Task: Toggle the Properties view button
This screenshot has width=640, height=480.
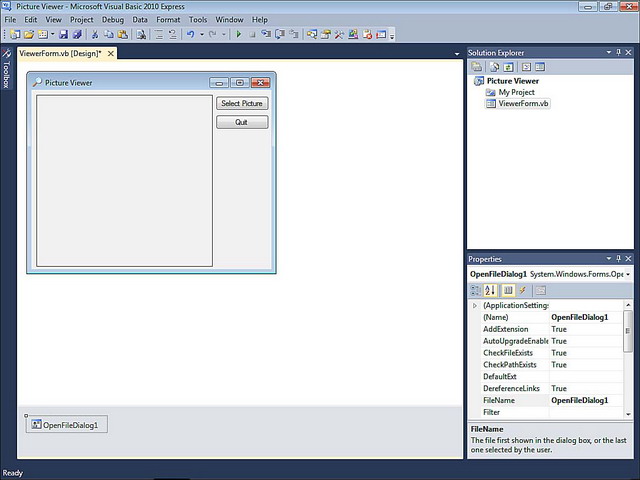Action: [x=508, y=290]
